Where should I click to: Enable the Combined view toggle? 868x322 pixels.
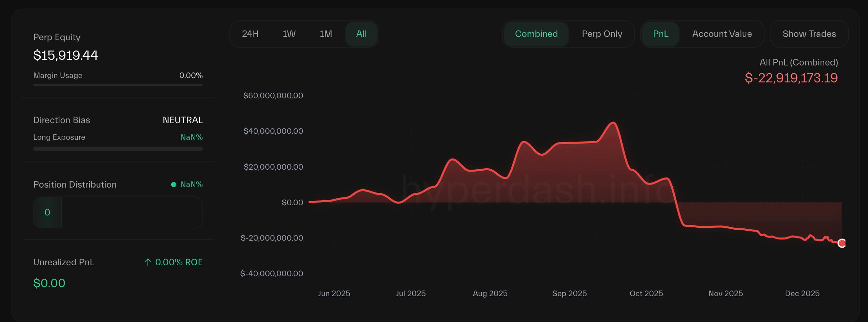[536, 34]
